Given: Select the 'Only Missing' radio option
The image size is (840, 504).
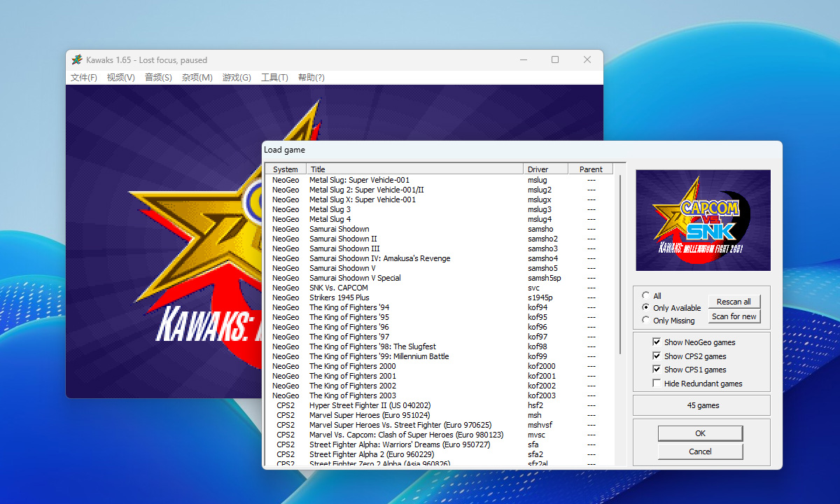Looking at the screenshot, I should point(645,320).
